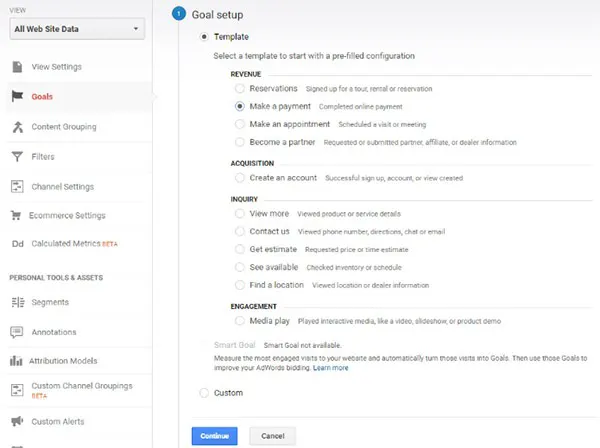The image size is (600, 448).
Task: Click the blue Continue button
Action: click(x=215, y=436)
